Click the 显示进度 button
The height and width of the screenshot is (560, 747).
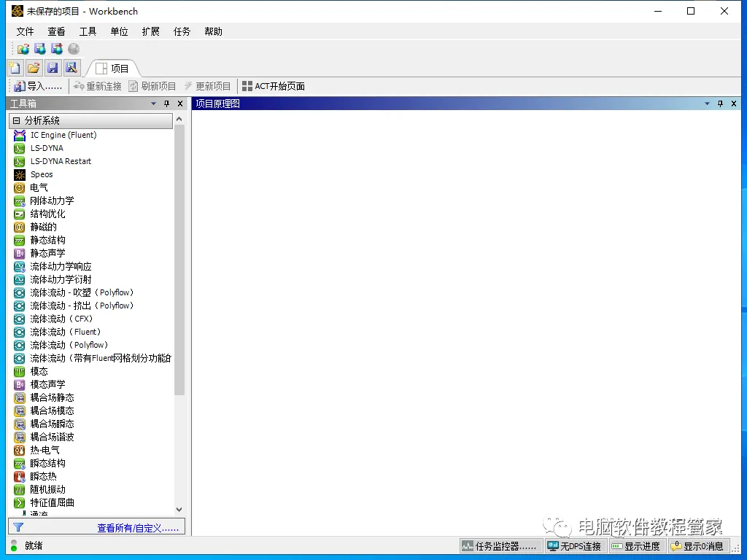click(x=637, y=546)
